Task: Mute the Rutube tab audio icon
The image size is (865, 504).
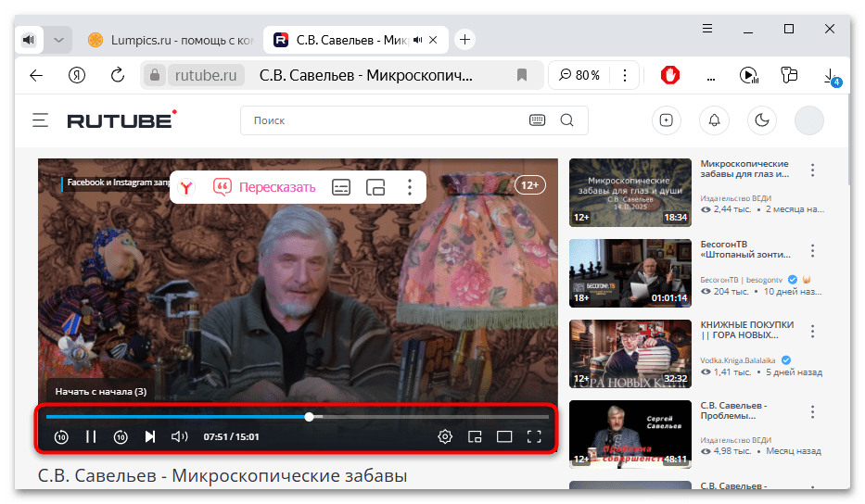Action: coord(417,40)
